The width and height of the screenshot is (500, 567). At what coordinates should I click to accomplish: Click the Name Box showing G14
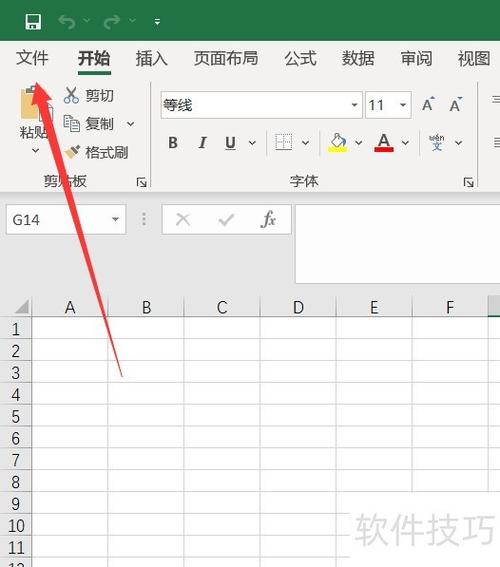[58, 219]
